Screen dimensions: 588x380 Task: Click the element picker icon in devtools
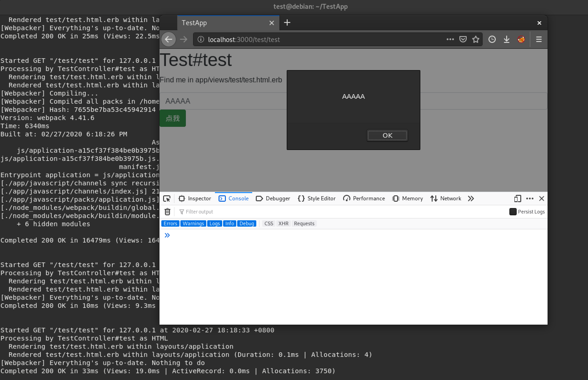(167, 199)
